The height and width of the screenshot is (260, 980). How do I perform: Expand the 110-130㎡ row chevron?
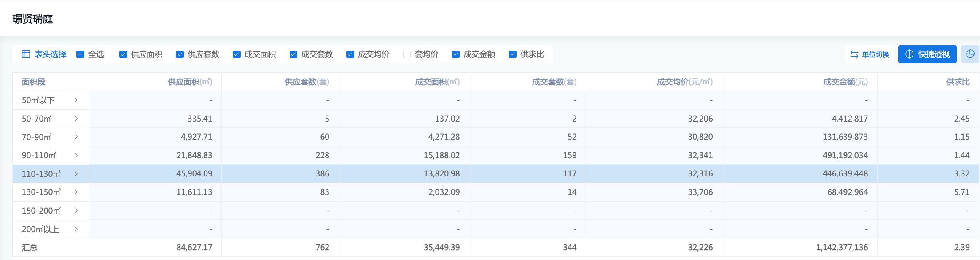coord(76,174)
